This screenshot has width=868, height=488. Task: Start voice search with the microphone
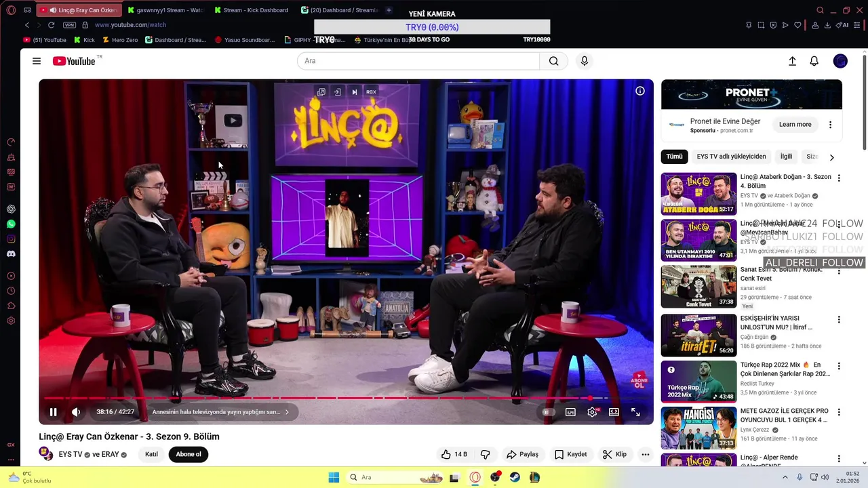pyautogui.click(x=585, y=61)
